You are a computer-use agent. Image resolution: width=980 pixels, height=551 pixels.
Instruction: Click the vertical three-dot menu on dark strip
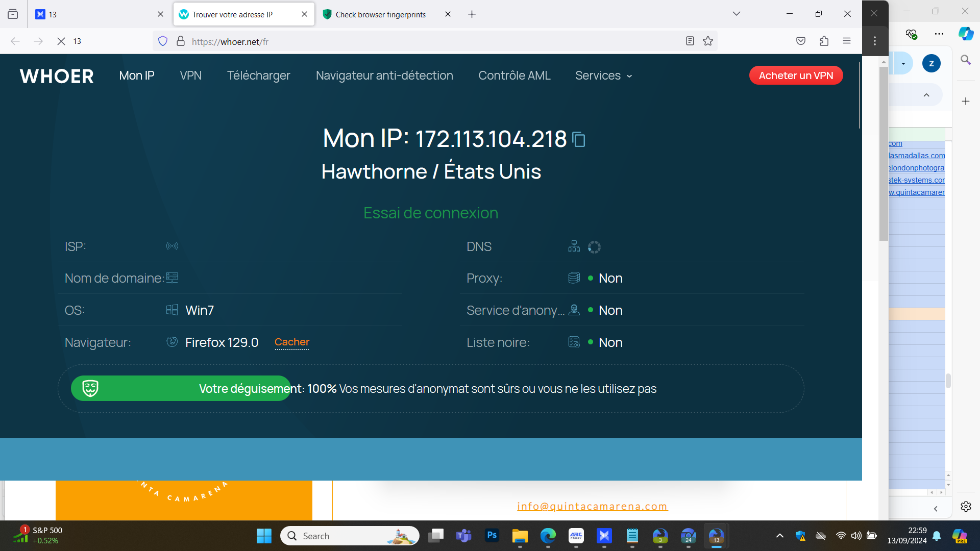pos(875,41)
